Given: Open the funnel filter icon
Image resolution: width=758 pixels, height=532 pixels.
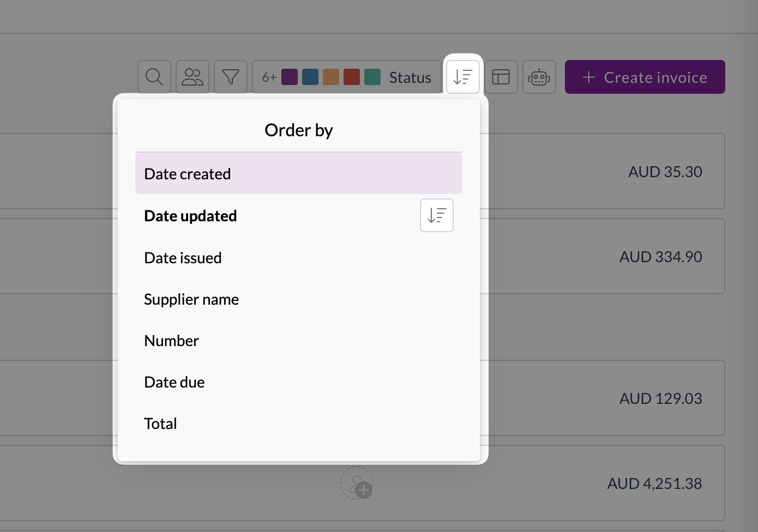Looking at the screenshot, I should 231,77.
